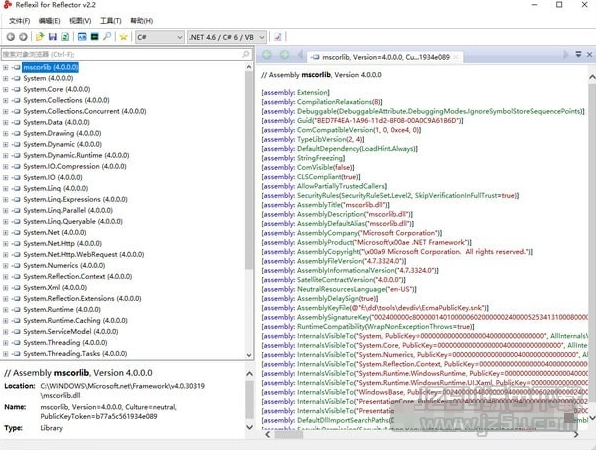Select System.Dynamic (4.0.0.0) tree item
The width and height of the screenshot is (596, 450).
coord(62,144)
